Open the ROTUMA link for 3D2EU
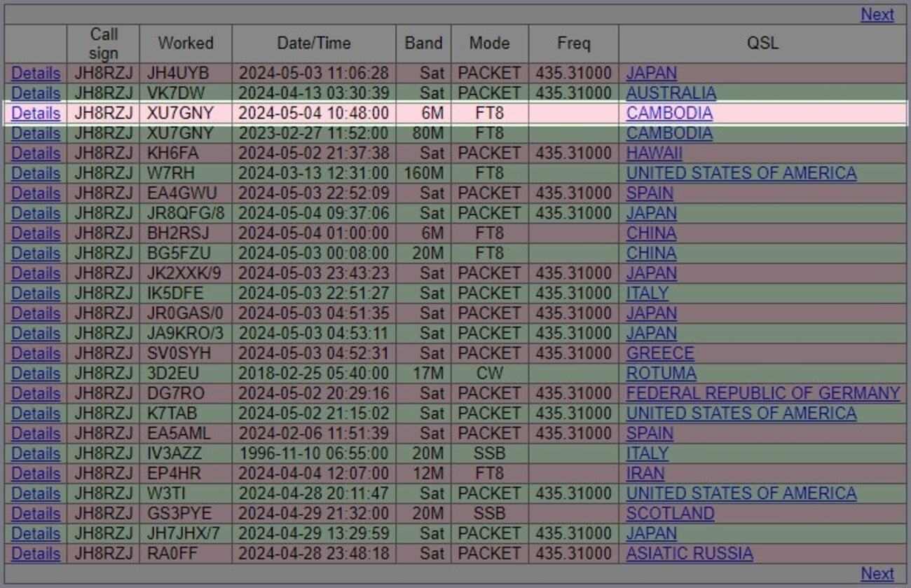Screen dimensions: 911x588 [653, 374]
